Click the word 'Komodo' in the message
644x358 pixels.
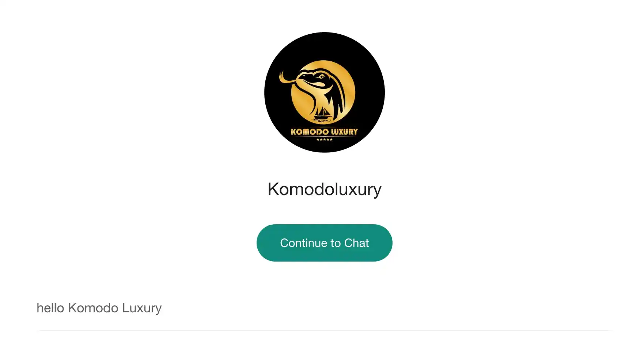[93, 308]
